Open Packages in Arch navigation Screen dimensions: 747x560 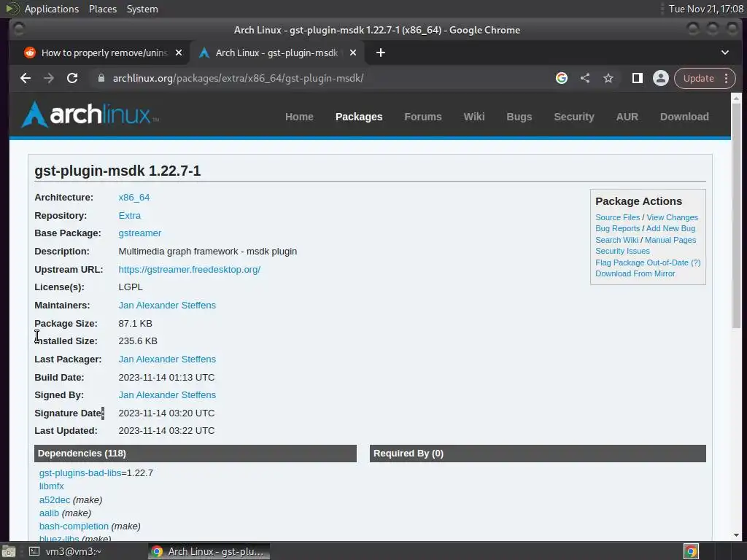[359, 117]
